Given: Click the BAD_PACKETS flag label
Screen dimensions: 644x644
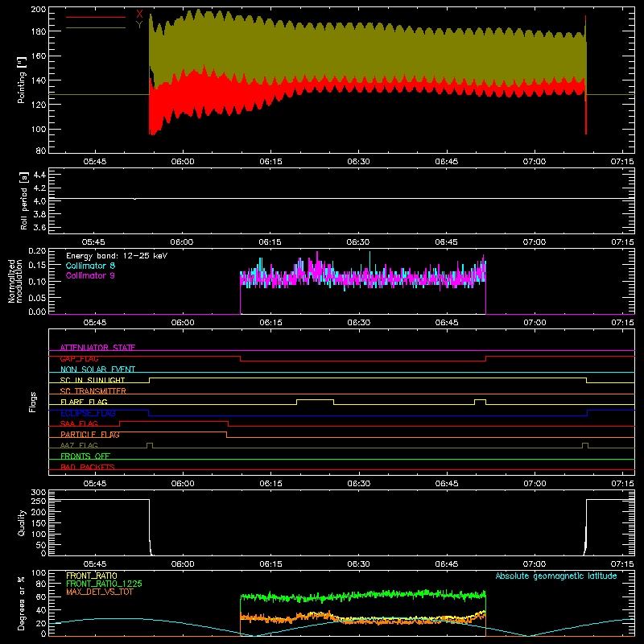Looking at the screenshot, I should tap(88, 467).
